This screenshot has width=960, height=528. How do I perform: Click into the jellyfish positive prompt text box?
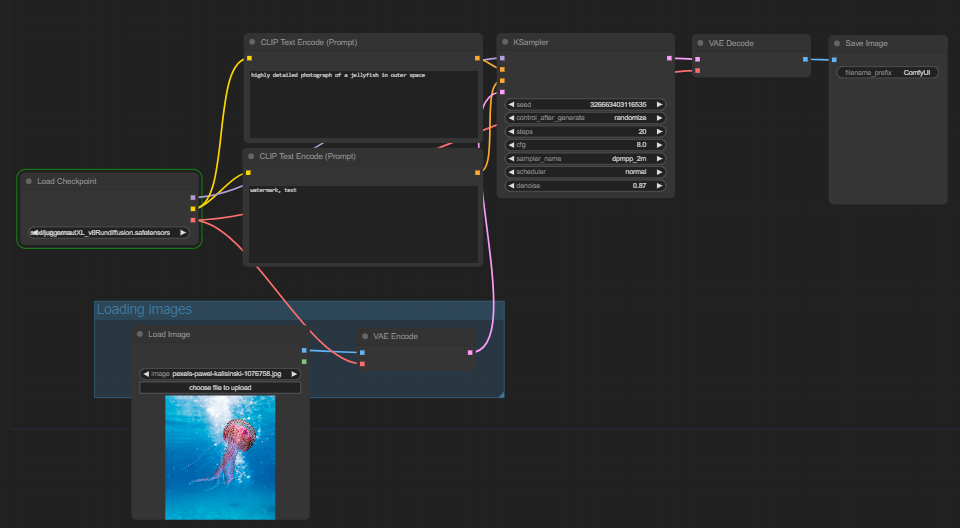click(364, 104)
